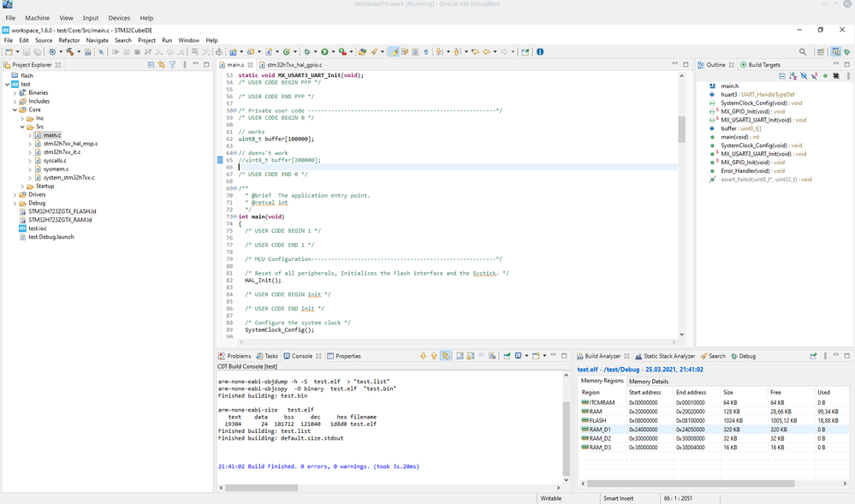Switch to Static Stack Analyzer tab
Screen dimensions: 855x504
[665, 356]
